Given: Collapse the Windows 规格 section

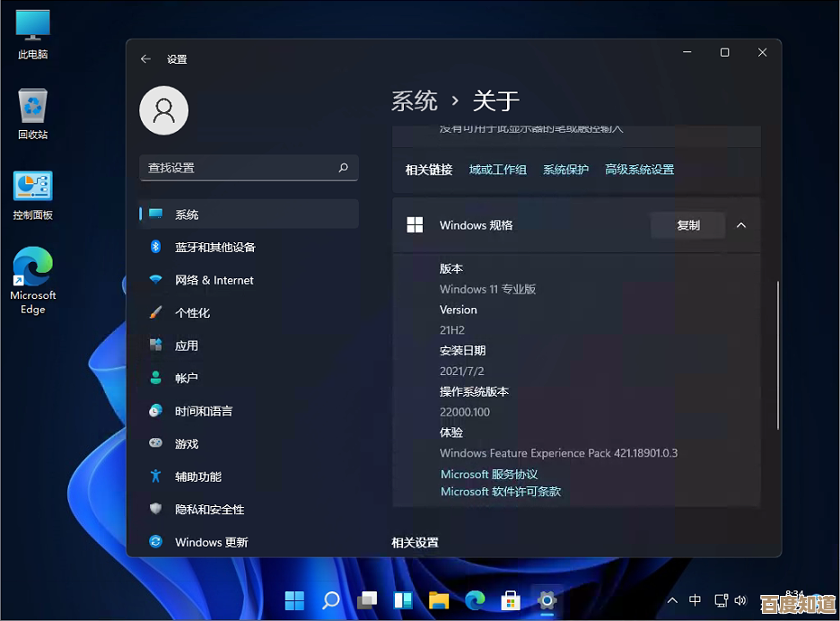Looking at the screenshot, I should click(x=741, y=225).
